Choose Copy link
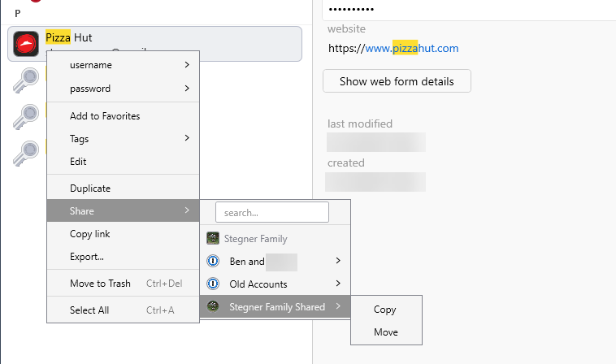Image resolution: width=616 pixels, height=364 pixels. 123,234
